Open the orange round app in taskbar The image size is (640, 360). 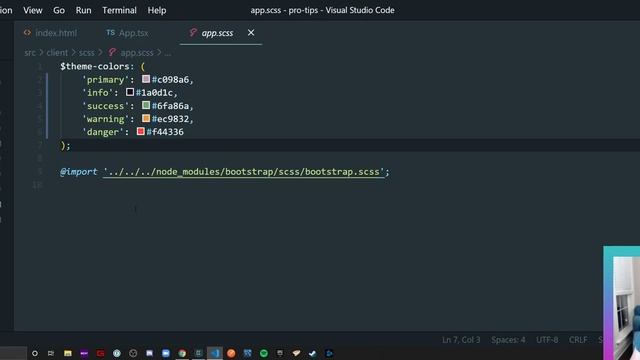point(231,353)
